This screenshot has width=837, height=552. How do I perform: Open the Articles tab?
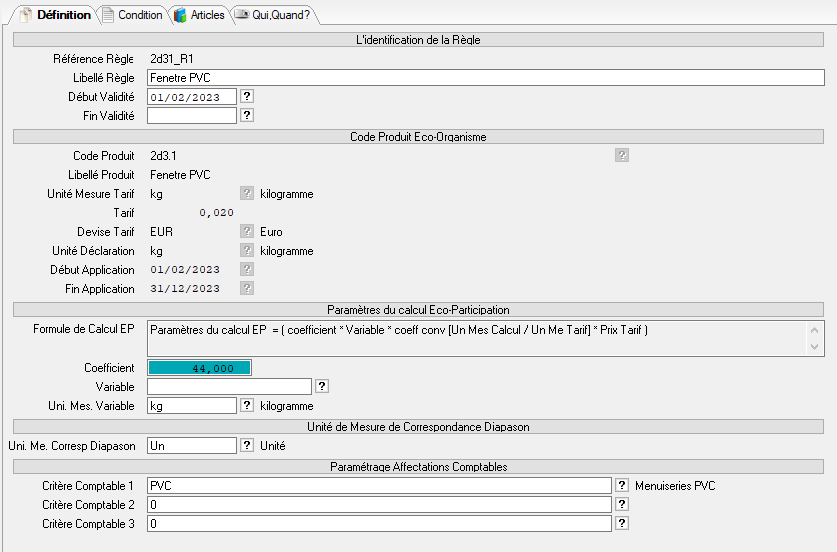coord(199,15)
